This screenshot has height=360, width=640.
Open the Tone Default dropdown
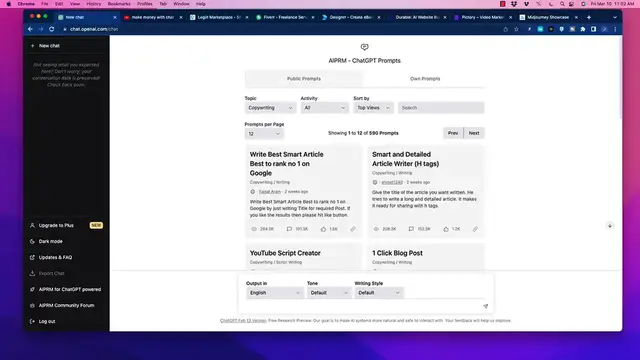[x=329, y=293]
